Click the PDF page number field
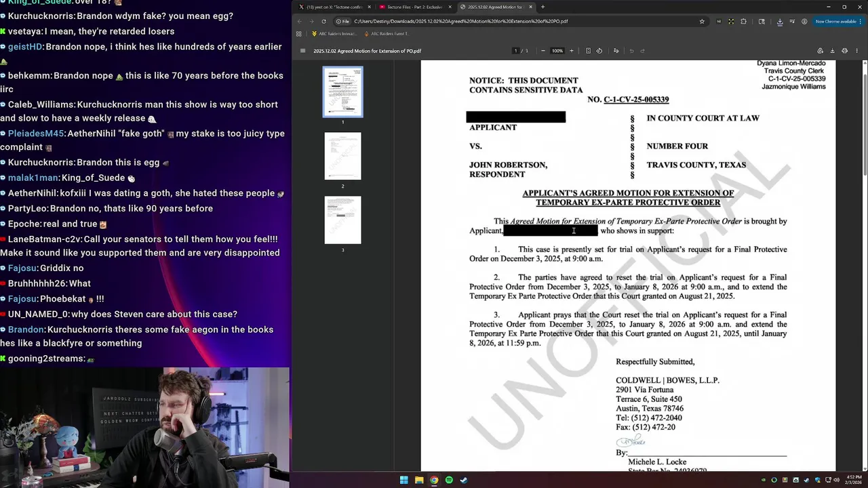 (x=515, y=51)
